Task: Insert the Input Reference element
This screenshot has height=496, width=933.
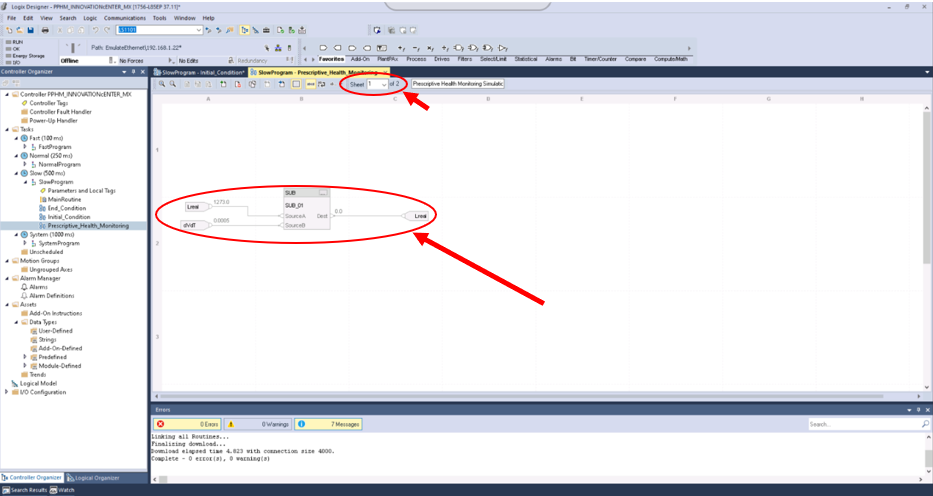Action: (323, 48)
